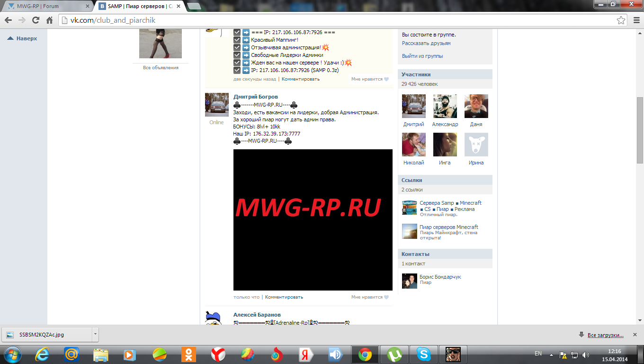644x364 pixels.
Task: Open Алексей Баранов's profile name
Action: (x=257, y=315)
